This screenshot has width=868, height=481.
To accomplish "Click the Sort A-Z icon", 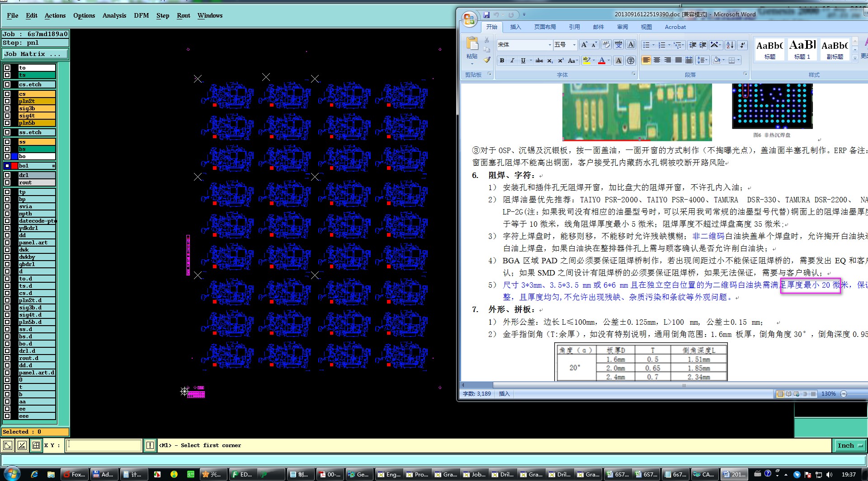I will (730, 45).
